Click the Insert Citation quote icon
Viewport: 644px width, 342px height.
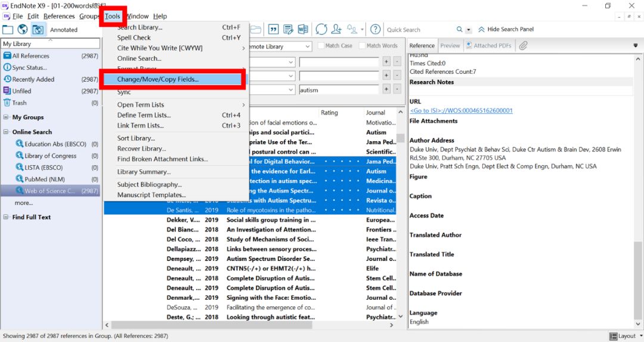tap(273, 29)
